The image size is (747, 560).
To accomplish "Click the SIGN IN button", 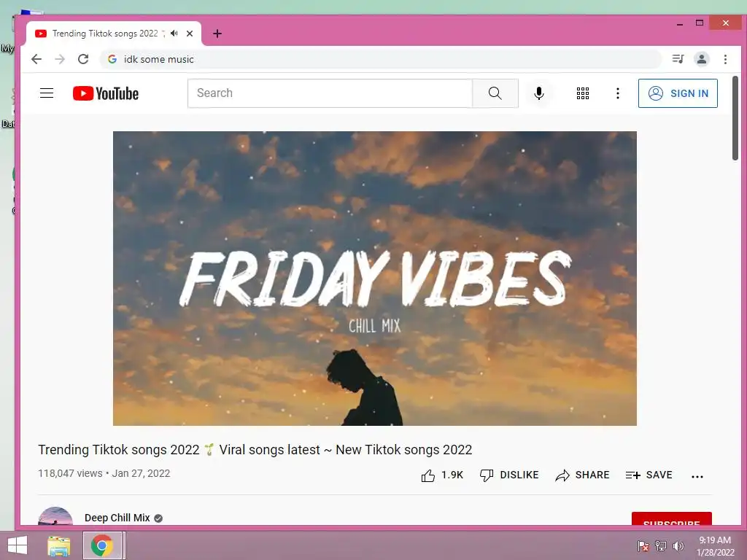I will [x=678, y=93].
